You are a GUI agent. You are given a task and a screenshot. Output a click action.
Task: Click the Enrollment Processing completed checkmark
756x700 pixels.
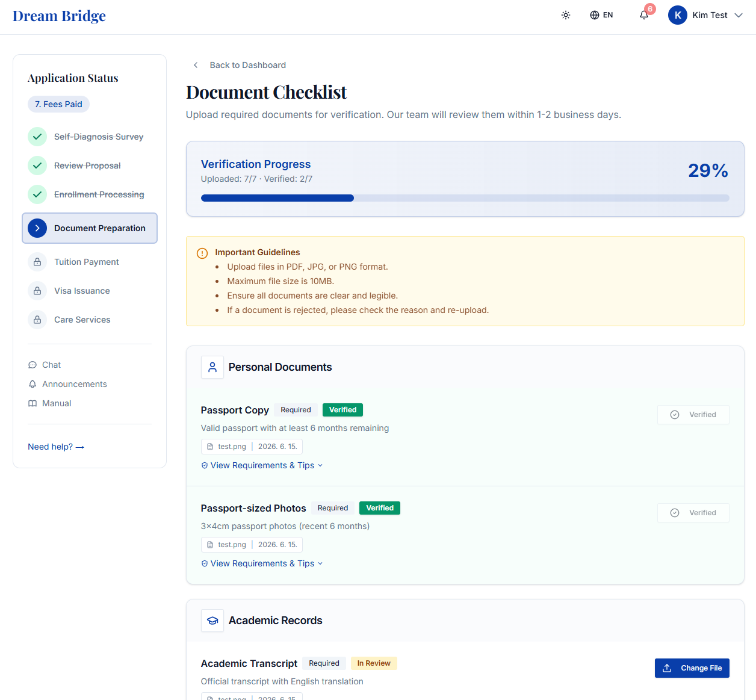pos(37,194)
